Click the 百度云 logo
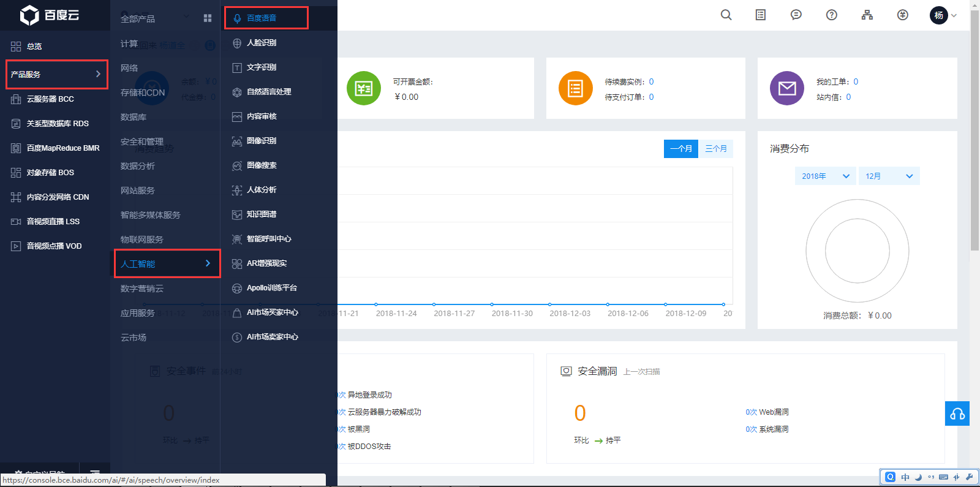980x487 pixels. tap(50, 15)
